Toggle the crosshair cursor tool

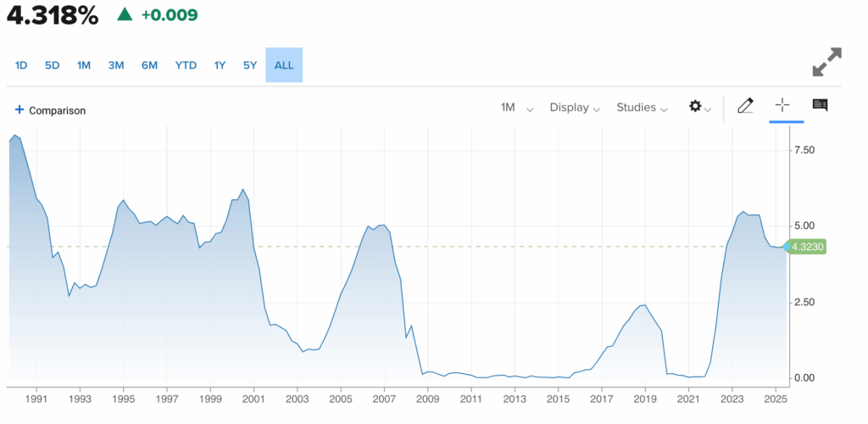[782, 105]
